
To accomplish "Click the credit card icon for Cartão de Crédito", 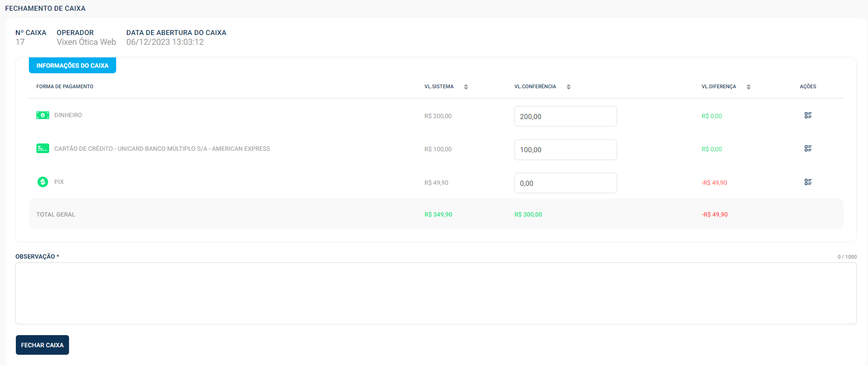I will click(42, 148).
